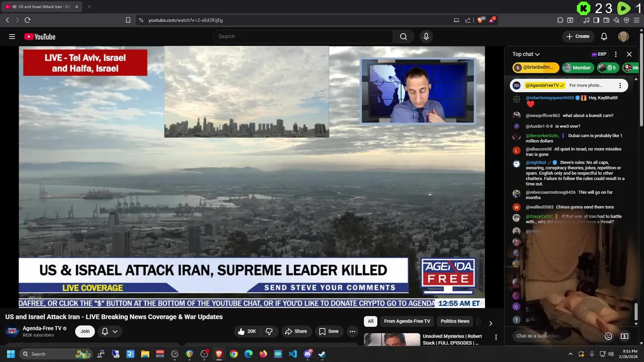644x362 pixels.
Task: Toggle the browser sidebar panel icon
Action: (x=596, y=20)
